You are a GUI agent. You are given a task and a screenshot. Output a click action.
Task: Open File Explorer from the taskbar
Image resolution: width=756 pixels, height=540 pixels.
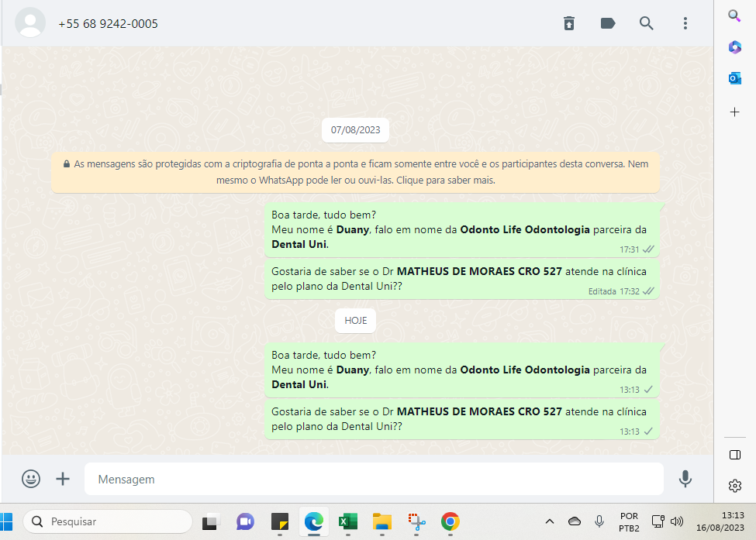(381, 521)
